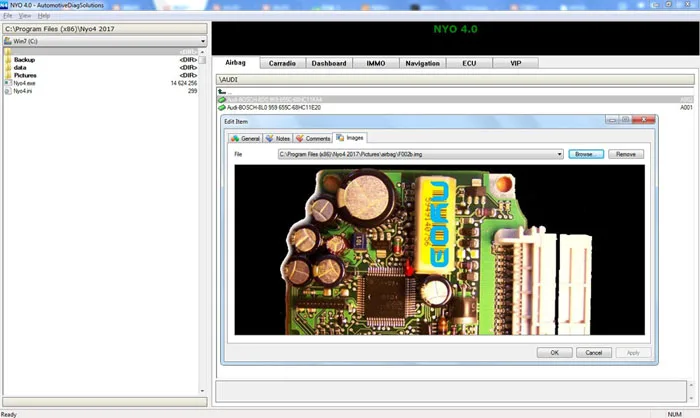Viewport: 700px width, 418px height.
Task: Click the scroll-down arrow of the bottom text box
Action: pyautogui.click(x=692, y=397)
